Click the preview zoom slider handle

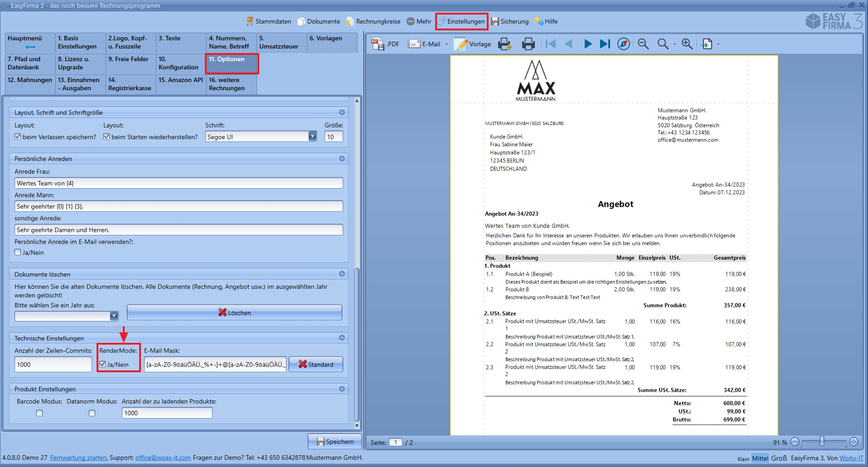click(x=821, y=441)
